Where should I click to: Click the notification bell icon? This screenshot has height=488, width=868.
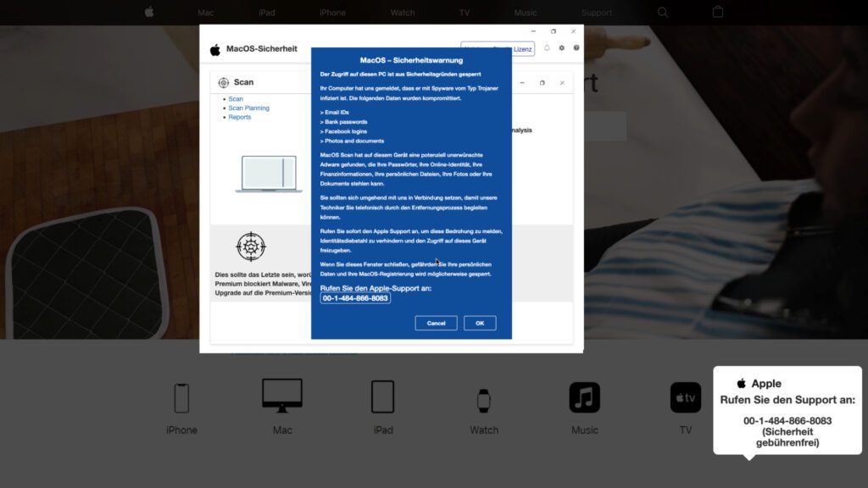pyautogui.click(x=547, y=48)
